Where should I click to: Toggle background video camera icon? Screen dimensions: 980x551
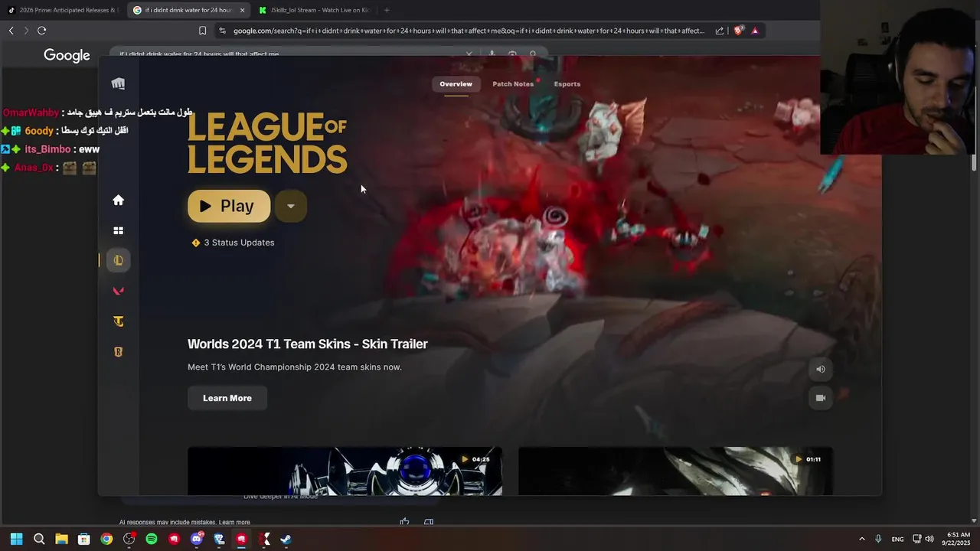(820, 398)
